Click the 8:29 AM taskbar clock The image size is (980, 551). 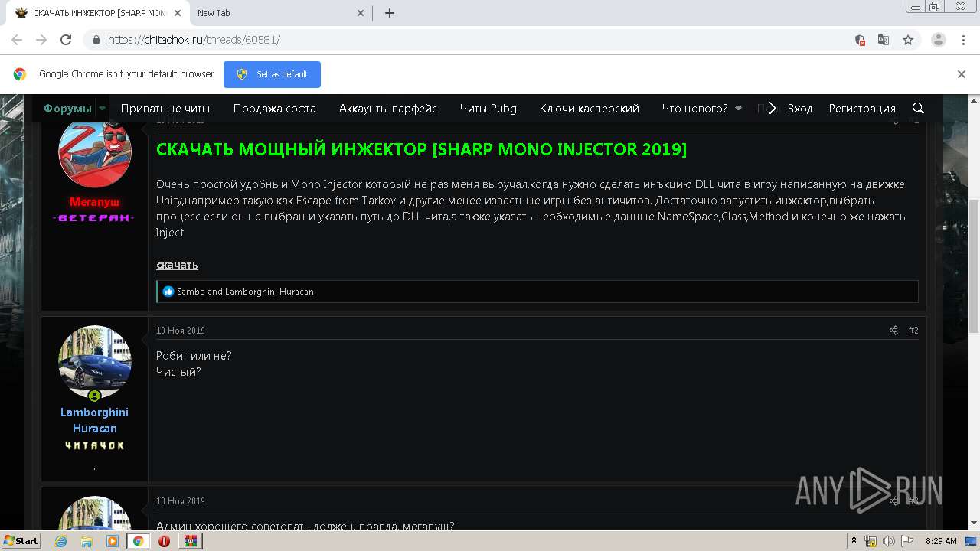coord(941,541)
